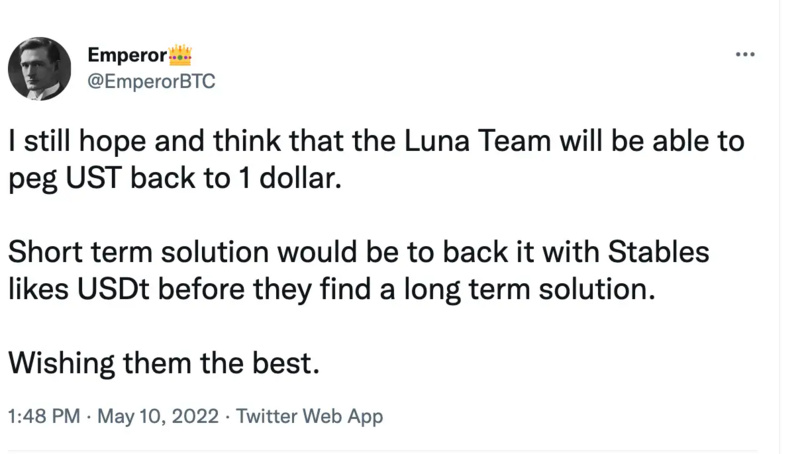This screenshot has width=800, height=454.
Task: Open the tweet's more options menu
Action: [x=745, y=54]
